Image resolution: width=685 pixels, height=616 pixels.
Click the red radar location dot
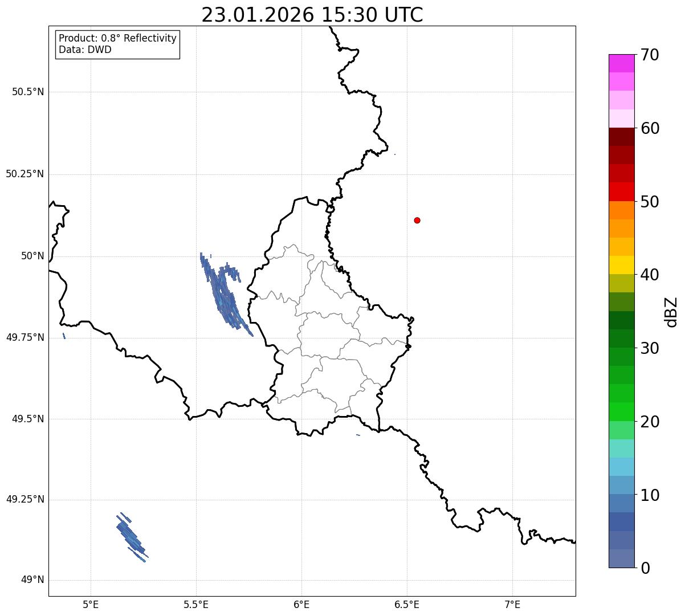click(x=417, y=220)
